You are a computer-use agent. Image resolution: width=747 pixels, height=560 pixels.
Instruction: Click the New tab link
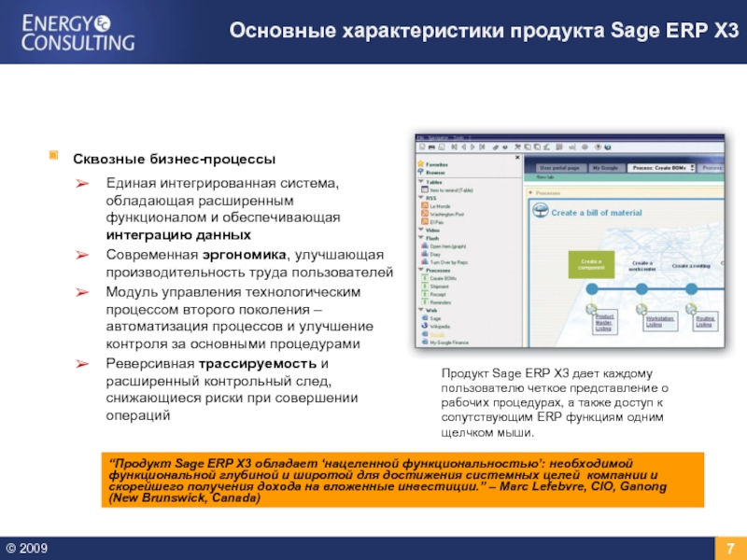tap(545, 177)
